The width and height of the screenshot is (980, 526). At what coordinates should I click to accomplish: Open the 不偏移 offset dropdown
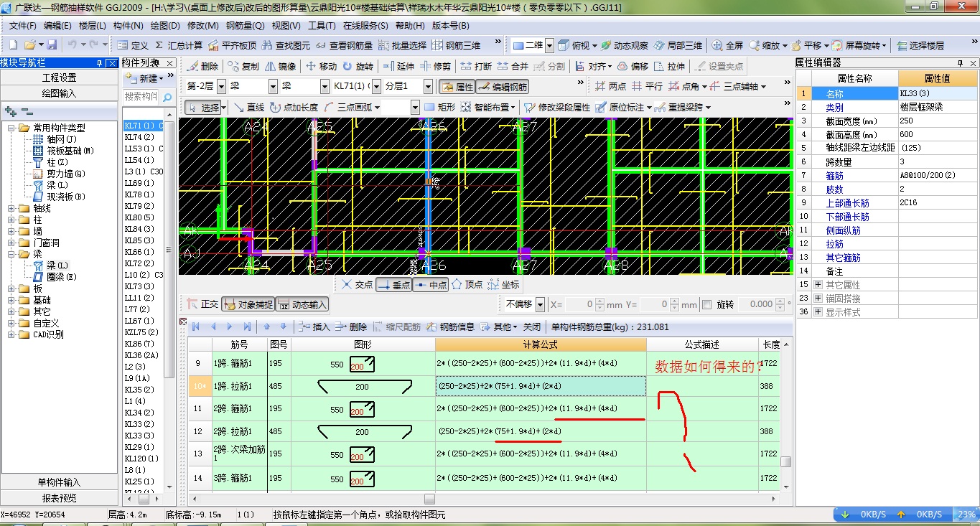[x=541, y=304]
